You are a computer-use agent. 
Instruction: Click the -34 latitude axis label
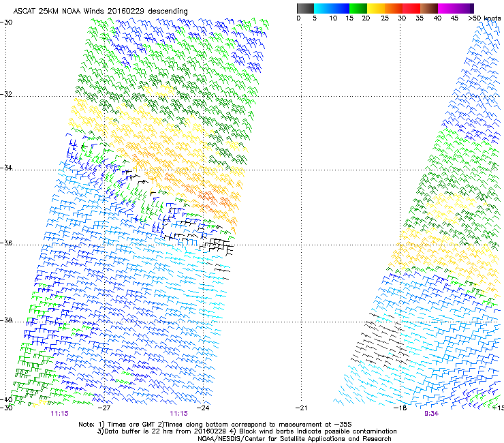(x=6, y=168)
